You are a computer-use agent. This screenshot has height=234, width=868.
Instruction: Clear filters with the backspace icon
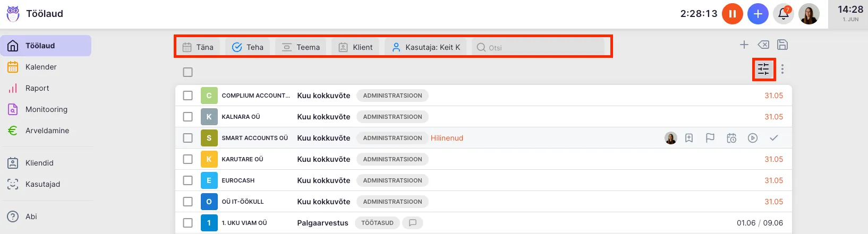tap(763, 45)
